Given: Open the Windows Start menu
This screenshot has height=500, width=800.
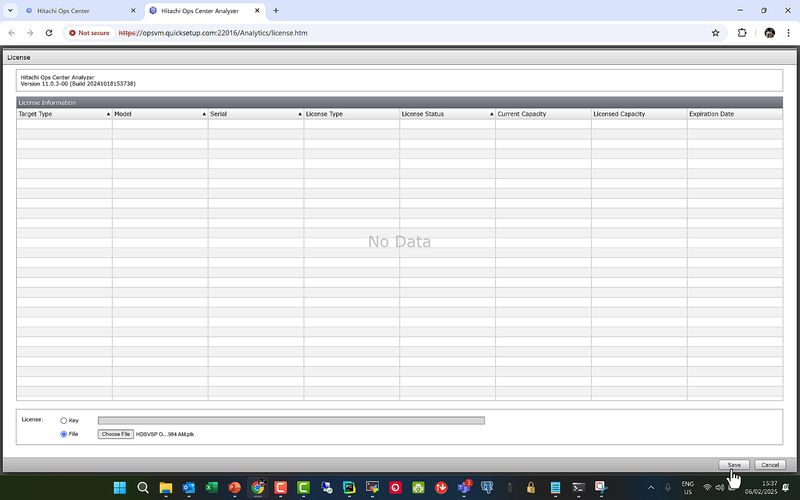Looking at the screenshot, I should (x=120, y=488).
